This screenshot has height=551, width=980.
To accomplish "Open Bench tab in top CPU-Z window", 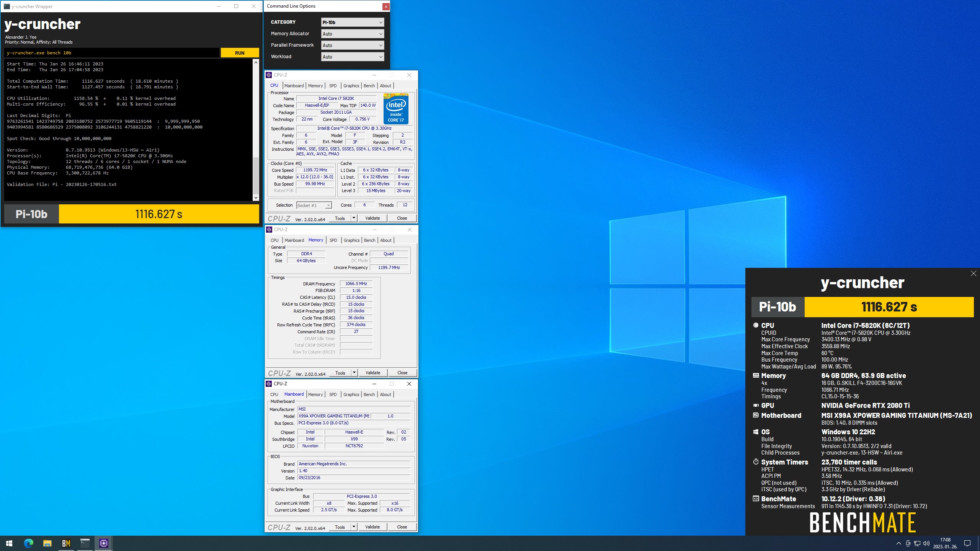I will [x=369, y=86].
